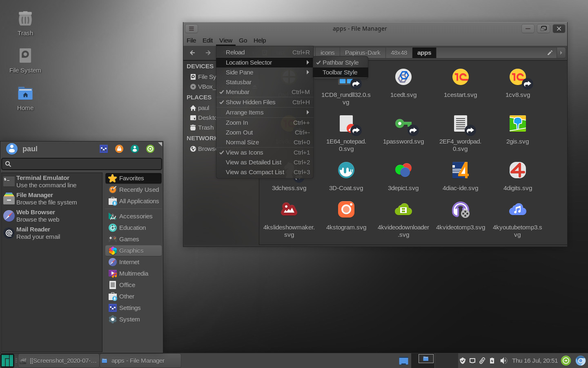Select the 4kvideotomp3.svg file icon

click(460, 210)
